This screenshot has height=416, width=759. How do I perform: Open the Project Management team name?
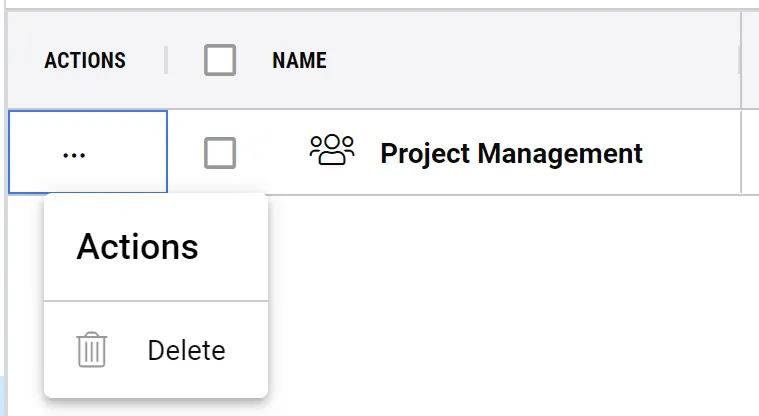(511, 153)
